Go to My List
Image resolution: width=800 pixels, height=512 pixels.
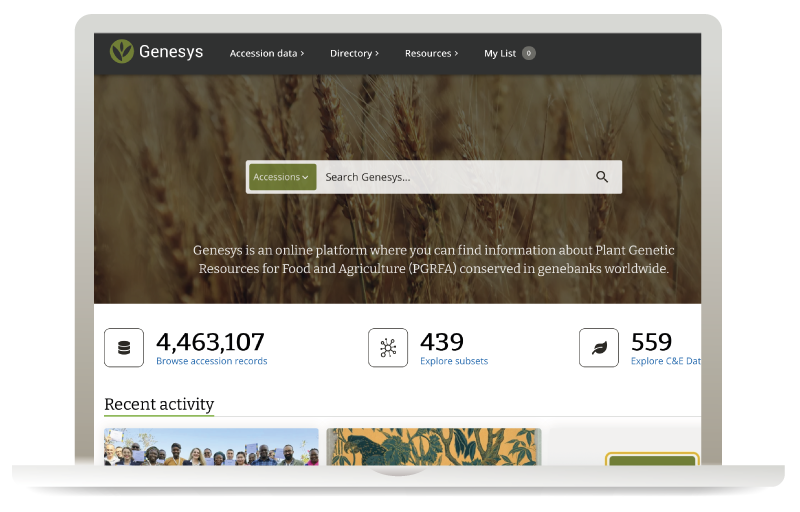click(499, 53)
